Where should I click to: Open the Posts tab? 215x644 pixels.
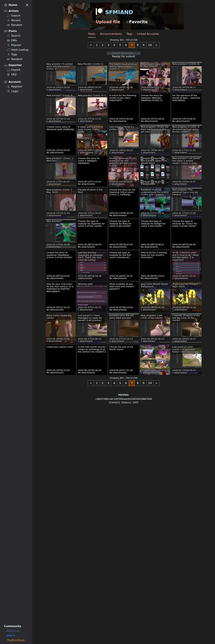click(x=92, y=34)
